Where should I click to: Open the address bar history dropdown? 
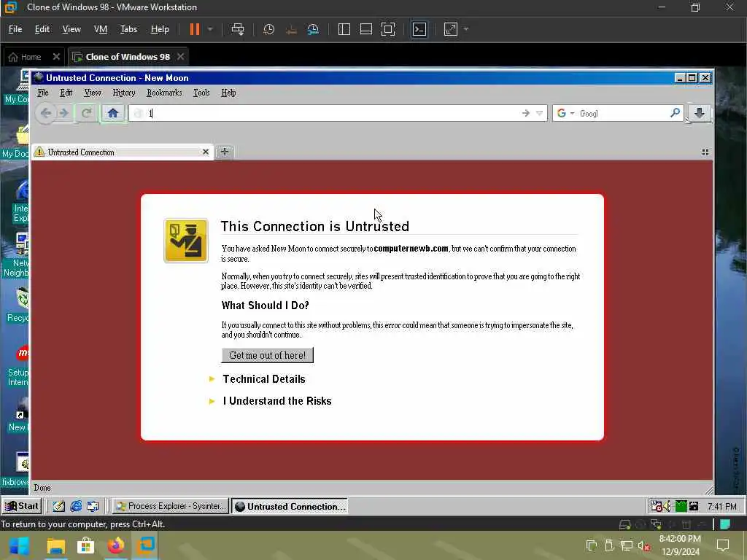[x=539, y=113]
